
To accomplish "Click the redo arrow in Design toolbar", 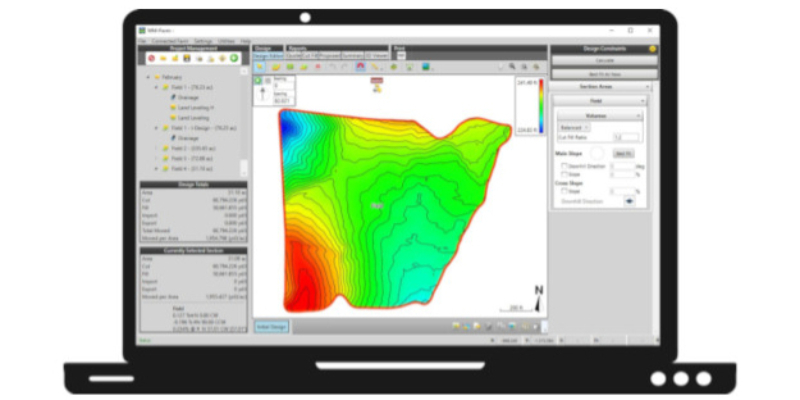I will click(x=344, y=67).
